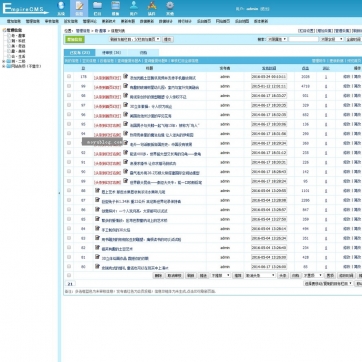Switch to the Pending Review tab

(x=111, y=53)
